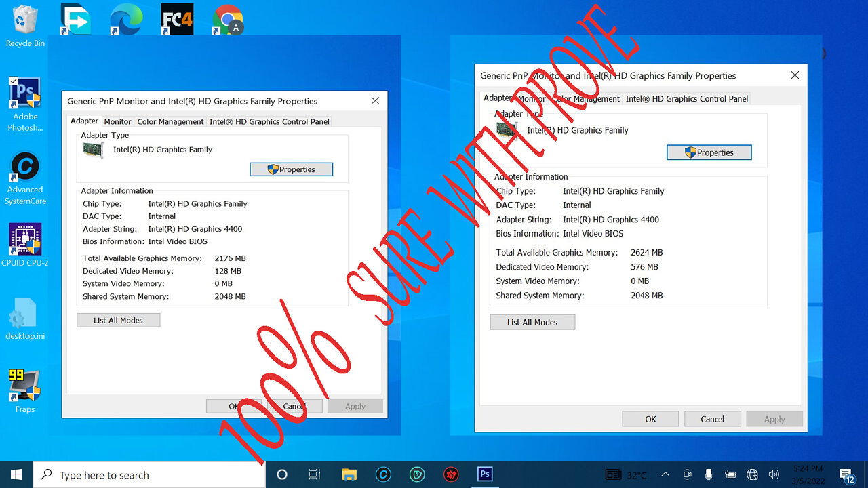The width and height of the screenshot is (868, 488).
Task: Switch to Monitor tab in the left dialog
Action: [117, 121]
